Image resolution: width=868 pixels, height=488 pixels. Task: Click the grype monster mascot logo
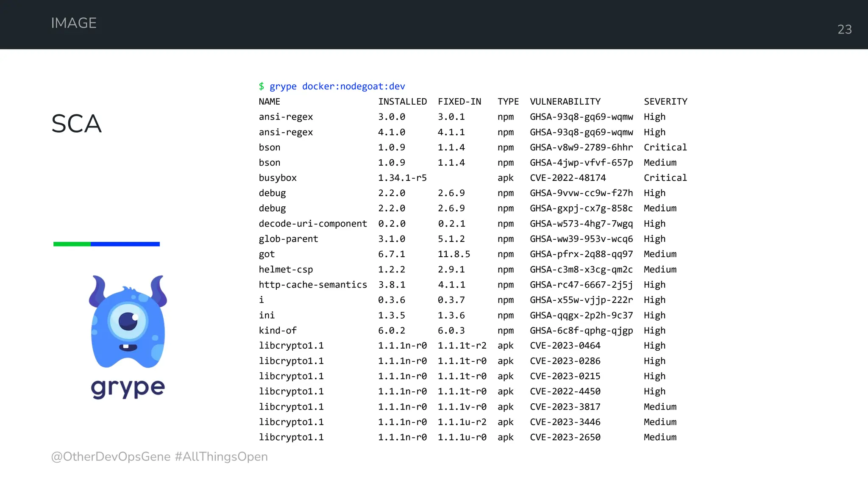pos(128,321)
